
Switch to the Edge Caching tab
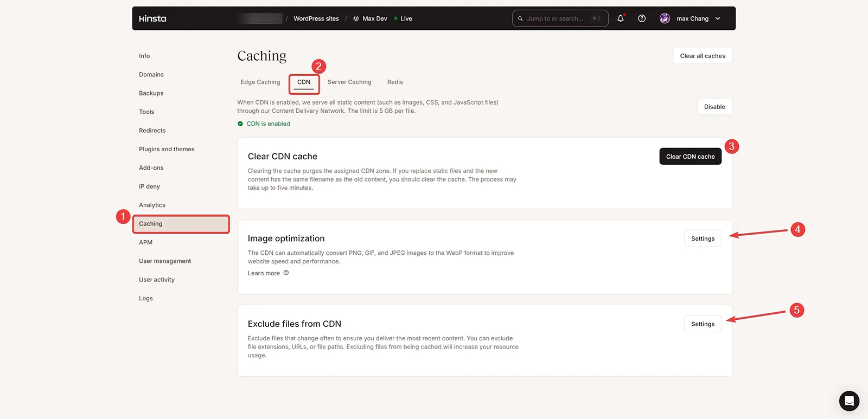pos(260,82)
